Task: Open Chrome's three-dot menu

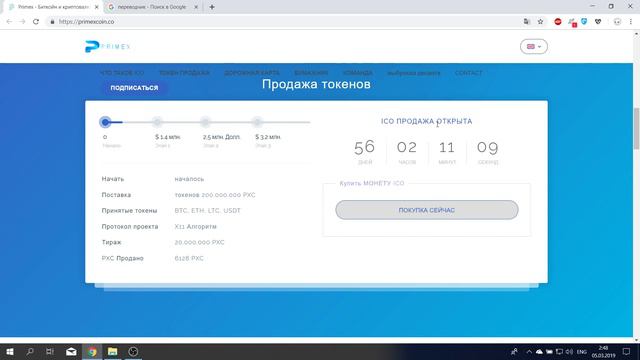Action: pyautogui.click(x=631, y=22)
